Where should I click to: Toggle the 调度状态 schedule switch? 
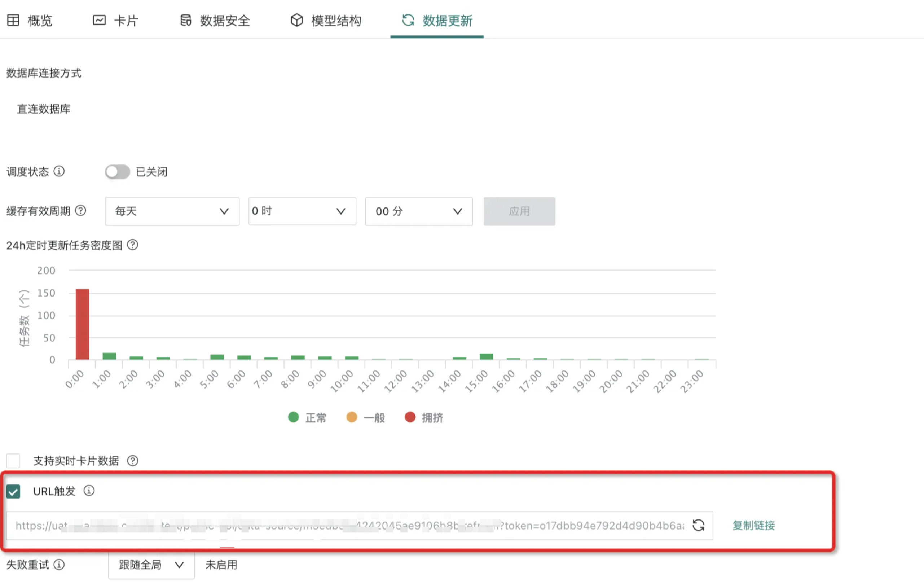click(118, 172)
